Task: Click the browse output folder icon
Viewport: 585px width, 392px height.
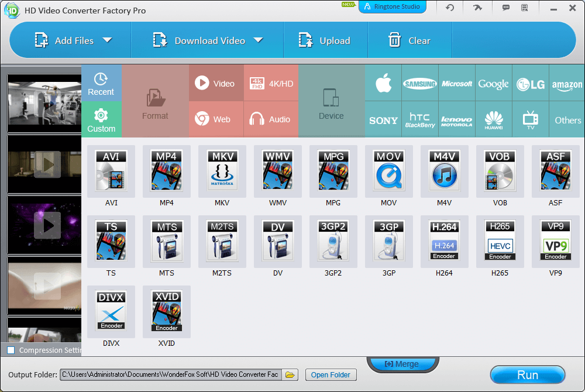Action: (291, 375)
